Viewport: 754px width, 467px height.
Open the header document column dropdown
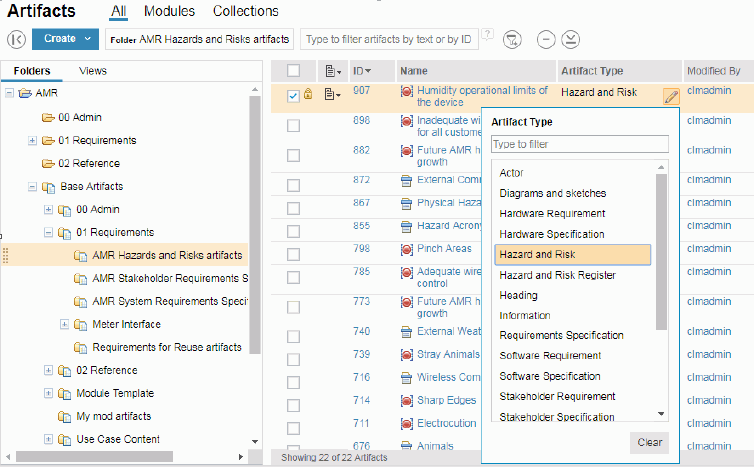point(333,71)
